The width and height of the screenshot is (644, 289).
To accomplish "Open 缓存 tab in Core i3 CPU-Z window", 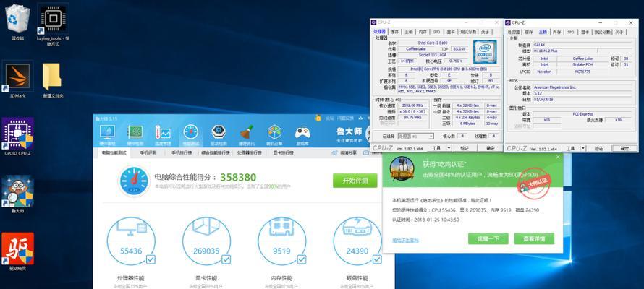I will click(x=394, y=32).
